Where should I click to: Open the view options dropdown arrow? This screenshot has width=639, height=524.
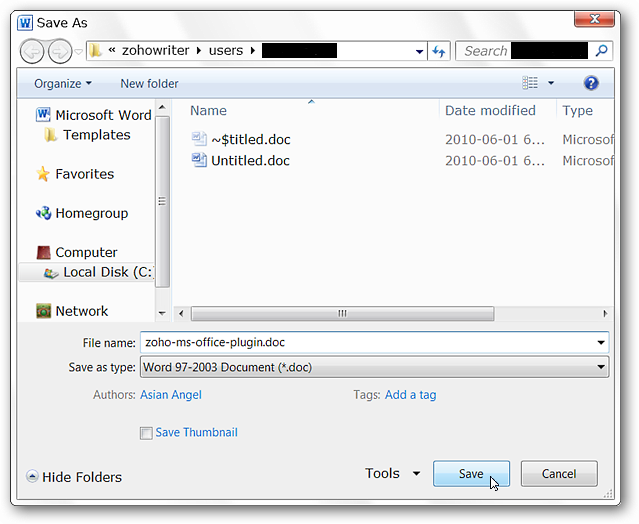pyautogui.click(x=551, y=83)
